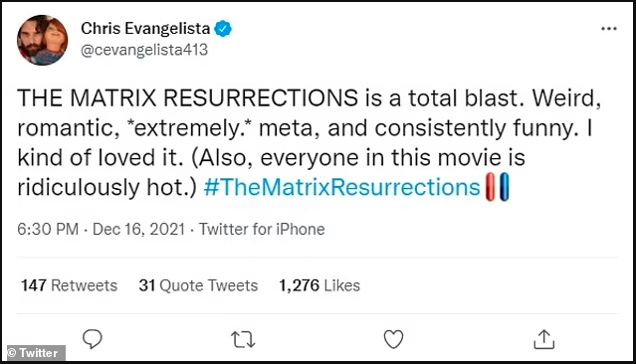Viewport: 636px width, 364px height.
Task: Click the Chris Evangelista display name
Action: point(145,29)
